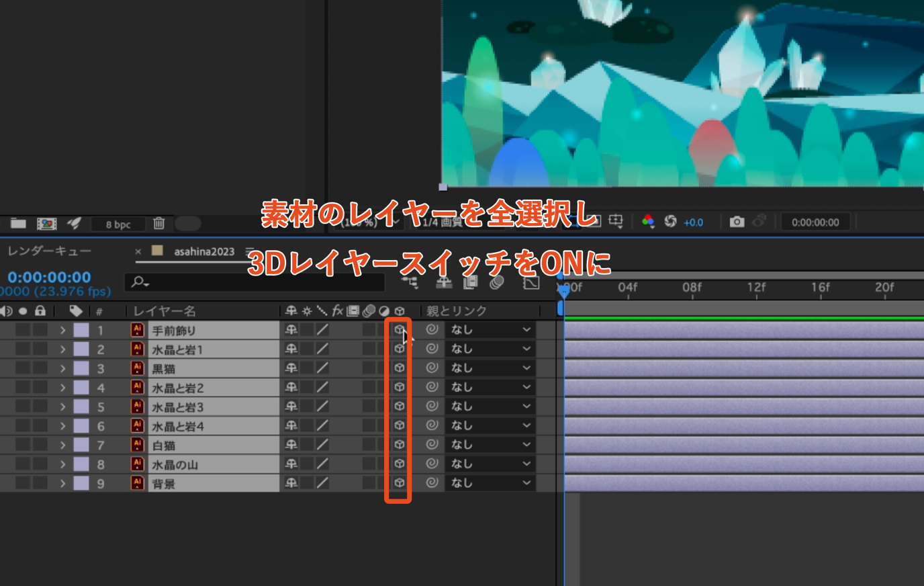The image size is (924, 586).
Task: Toggle the solo box for 水晶の山 layer
Action: point(24,464)
